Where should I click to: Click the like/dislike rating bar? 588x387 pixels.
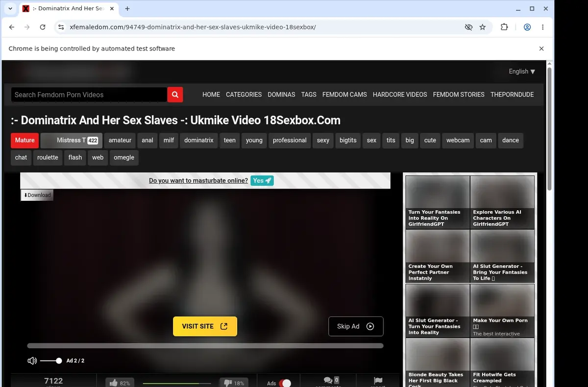(x=177, y=384)
